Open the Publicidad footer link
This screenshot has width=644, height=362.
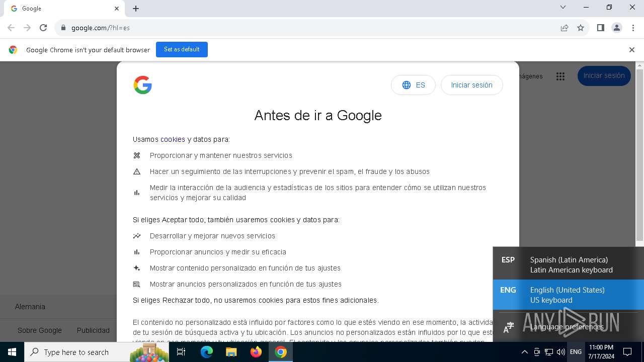(x=93, y=330)
